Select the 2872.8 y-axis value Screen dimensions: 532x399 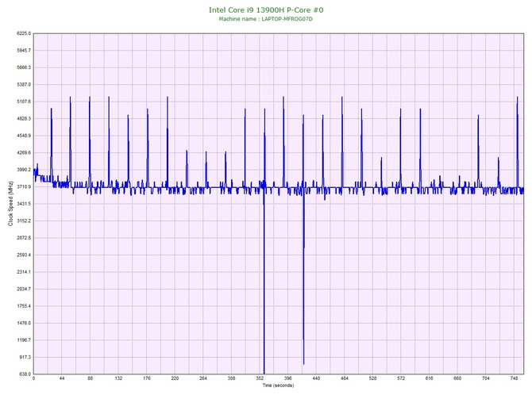tap(24, 238)
